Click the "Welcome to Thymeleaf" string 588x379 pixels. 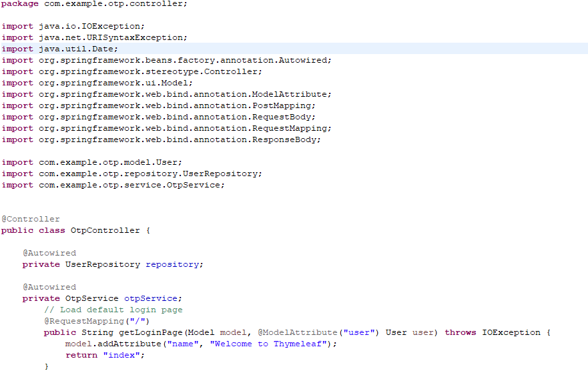click(x=268, y=344)
